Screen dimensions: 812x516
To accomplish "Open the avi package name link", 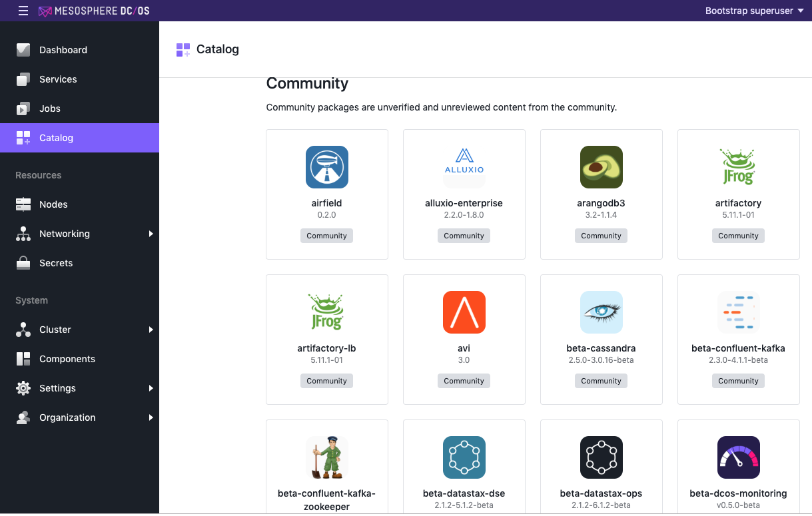I will [464, 348].
